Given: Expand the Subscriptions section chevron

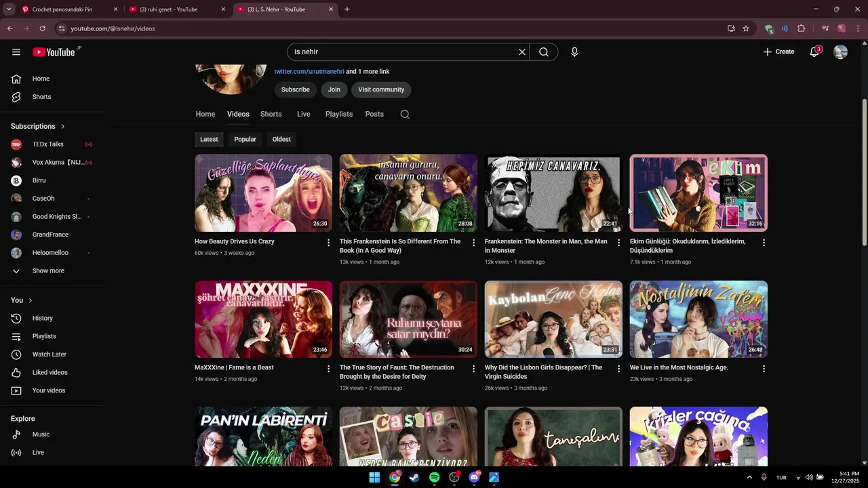Looking at the screenshot, I should click(x=63, y=127).
